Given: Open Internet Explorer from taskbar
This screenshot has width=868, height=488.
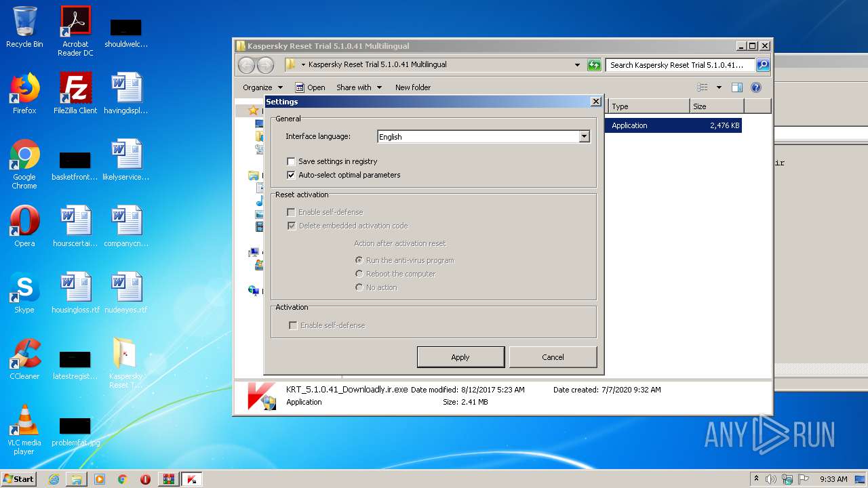Looking at the screenshot, I should (54, 479).
